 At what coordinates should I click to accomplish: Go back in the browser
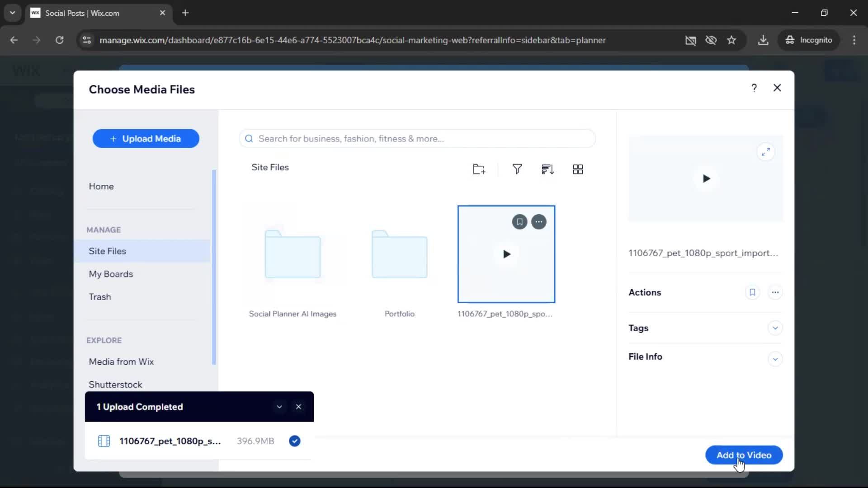(14, 40)
